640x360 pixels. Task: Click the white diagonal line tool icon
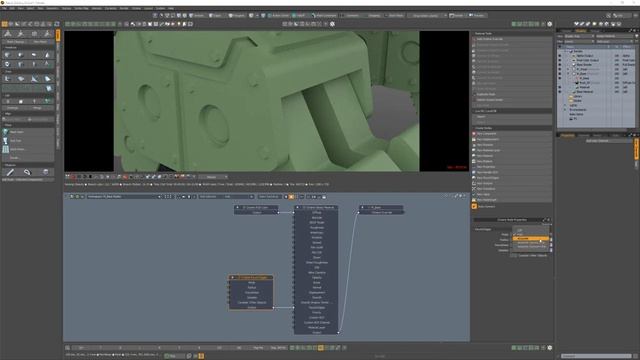pos(10,172)
